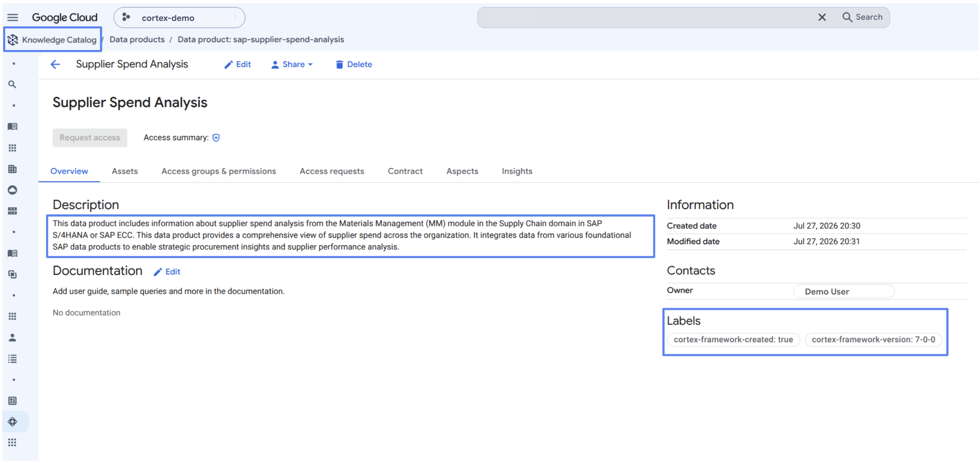Click the cortex-framework-created: true label
The width and height of the screenshot is (980, 463).
click(733, 339)
